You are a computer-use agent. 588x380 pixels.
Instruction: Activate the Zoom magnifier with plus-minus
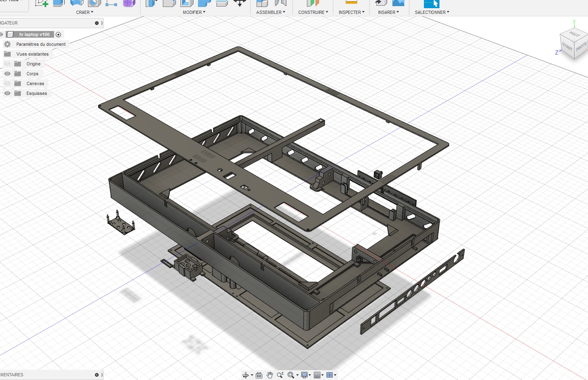(x=280, y=375)
